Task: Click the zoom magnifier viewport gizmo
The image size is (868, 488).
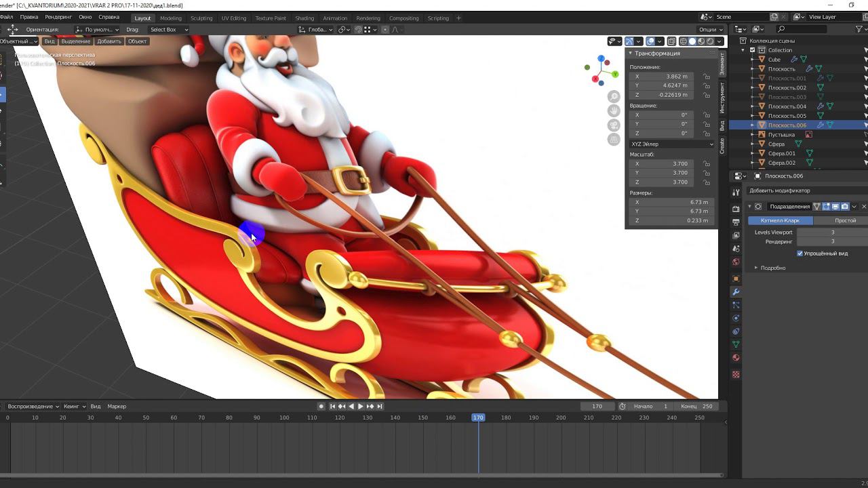Action: pyautogui.click(x=614, y=97)
